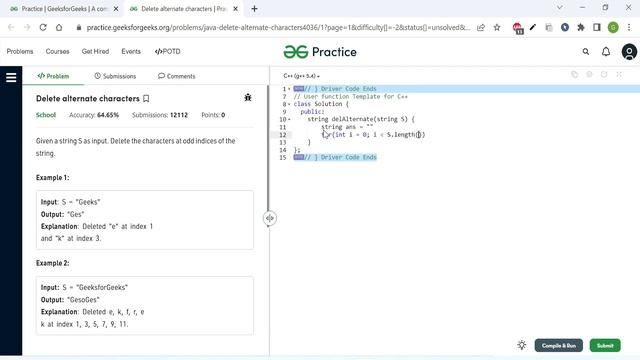Toggle the browser side panel icon
640x360 pixels.
pyautogui.click(x=597, y=27)
